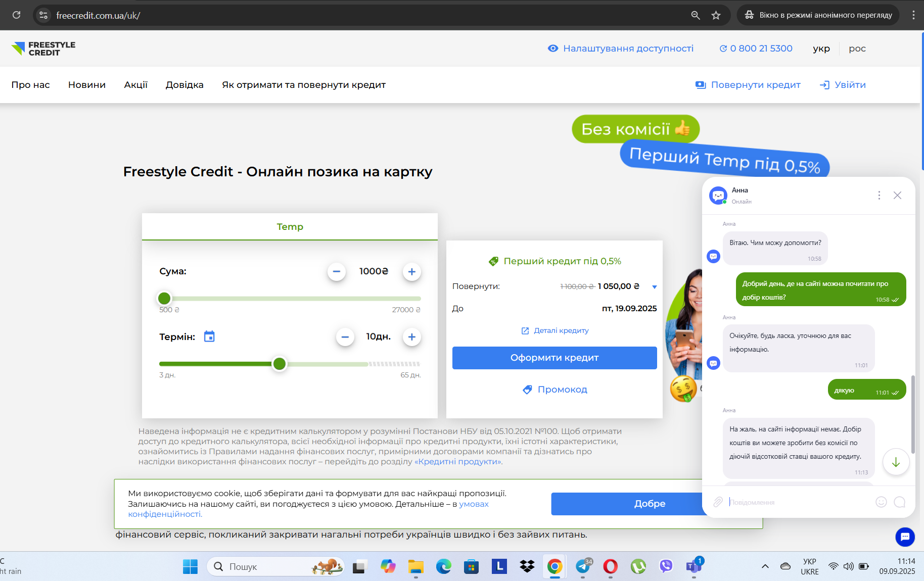Expand the Повернути amount dropdown arrow
924x581 pixels.
click(x=655, y=287)
